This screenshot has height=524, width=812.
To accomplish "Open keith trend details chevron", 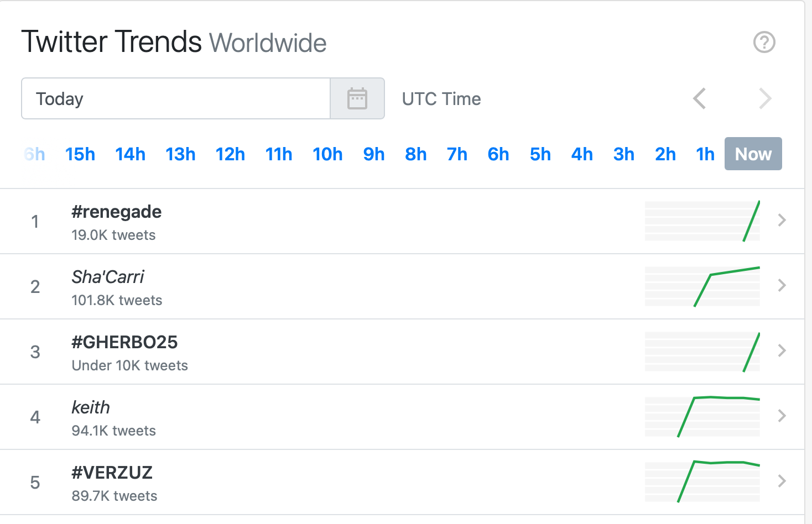I will click(782, 416).
